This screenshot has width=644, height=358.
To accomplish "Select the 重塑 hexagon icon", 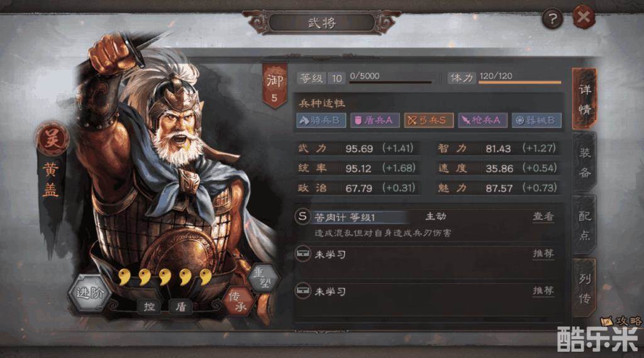I will tap(264, 279).
